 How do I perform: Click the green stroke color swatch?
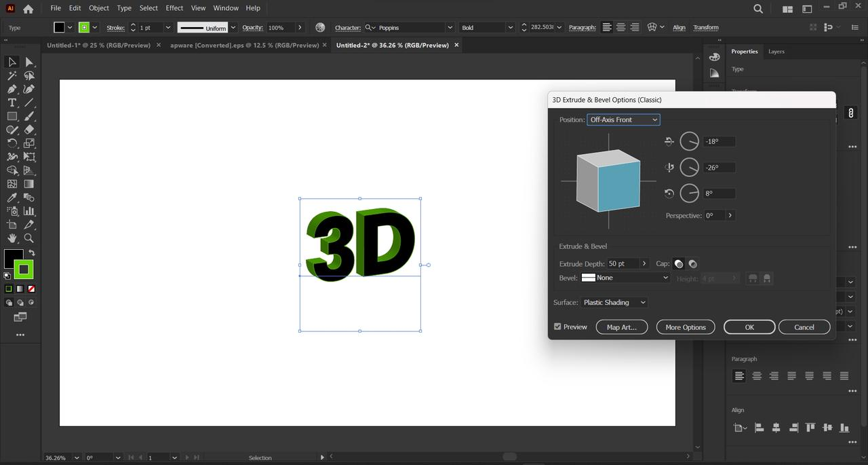(x=24, y=269)
